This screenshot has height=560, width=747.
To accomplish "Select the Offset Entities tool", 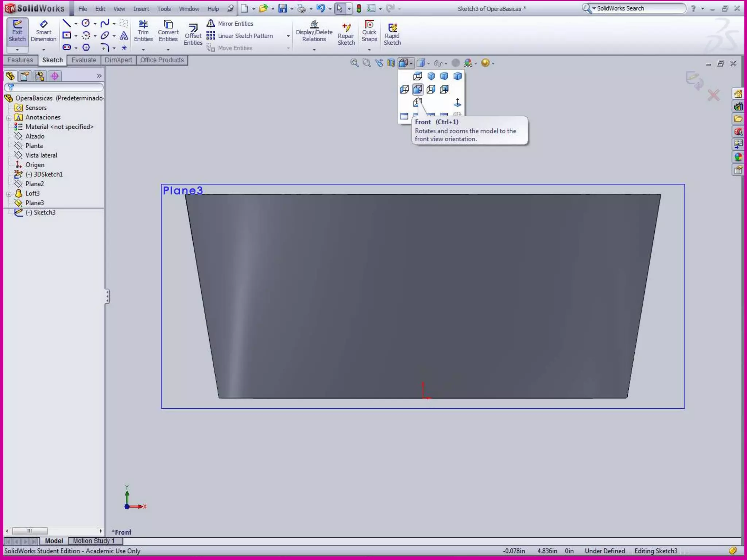I will coord(193,35).
